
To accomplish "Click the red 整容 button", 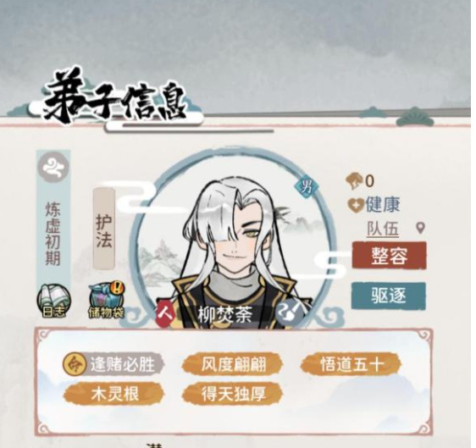I will click(x=389, y=255).
